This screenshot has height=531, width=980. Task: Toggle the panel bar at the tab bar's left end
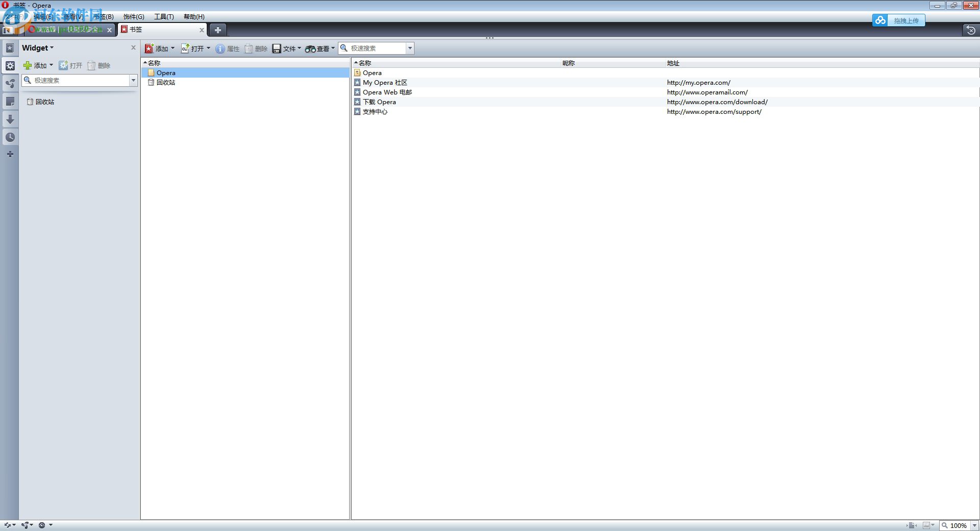click(7, 30)
